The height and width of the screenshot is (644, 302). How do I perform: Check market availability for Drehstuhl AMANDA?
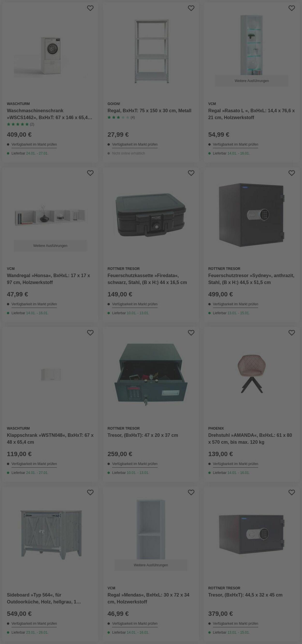click(235, 464)
